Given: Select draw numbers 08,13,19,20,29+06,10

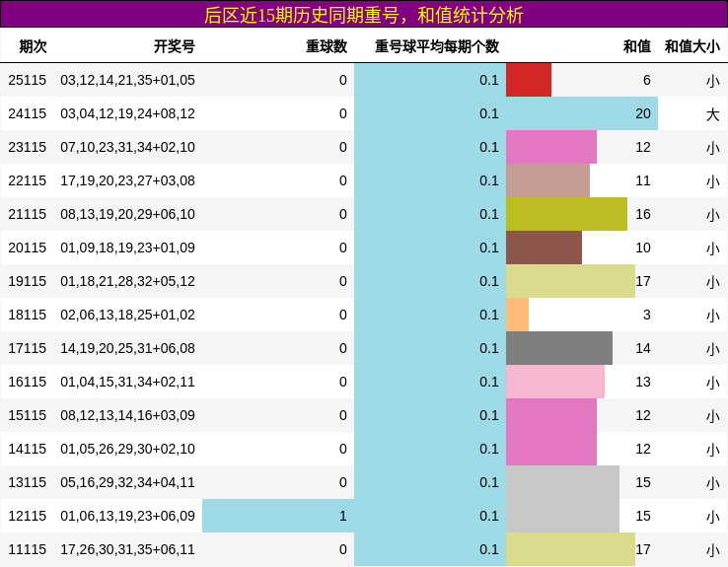Looking at the screenshot, I should (x=127, y=214).
